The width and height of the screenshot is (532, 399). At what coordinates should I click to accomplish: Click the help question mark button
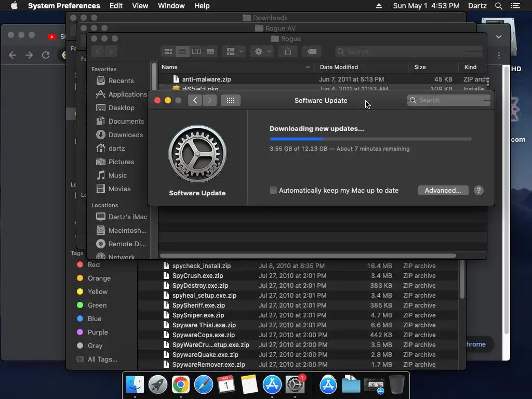click(x=478, y=190)
